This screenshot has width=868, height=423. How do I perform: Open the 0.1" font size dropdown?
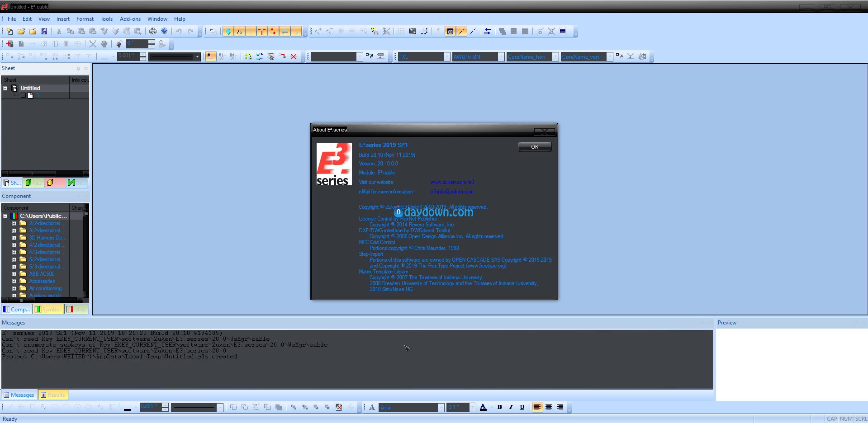click(x=472, y=407)
